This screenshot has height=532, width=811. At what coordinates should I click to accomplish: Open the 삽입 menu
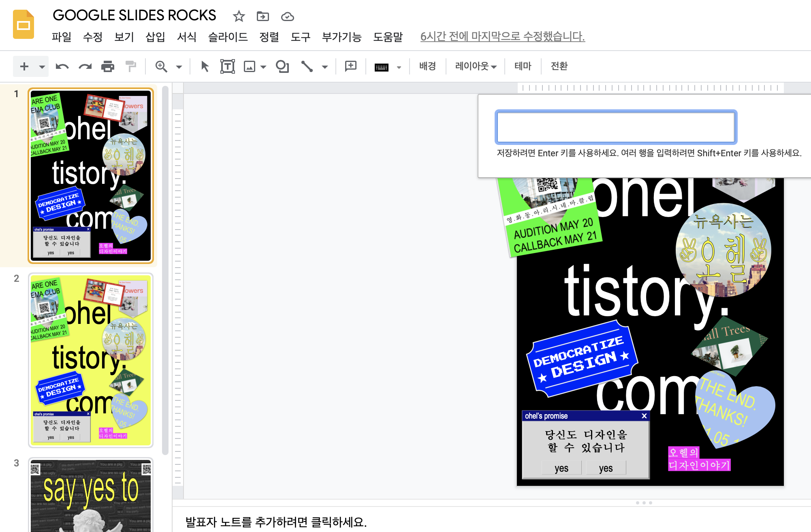pos(155,37)
